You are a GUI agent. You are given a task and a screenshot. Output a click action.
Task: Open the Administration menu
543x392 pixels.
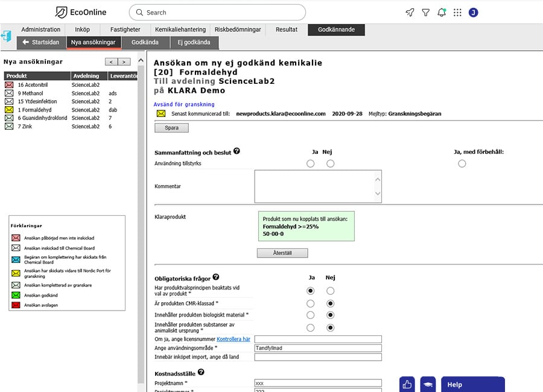(41, 30)
